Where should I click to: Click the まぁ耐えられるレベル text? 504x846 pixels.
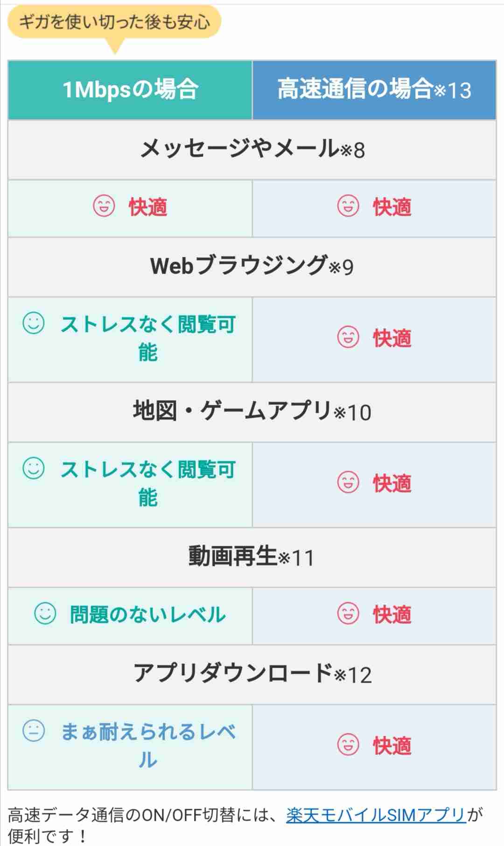pyautogui.click(x=148, y=746)
